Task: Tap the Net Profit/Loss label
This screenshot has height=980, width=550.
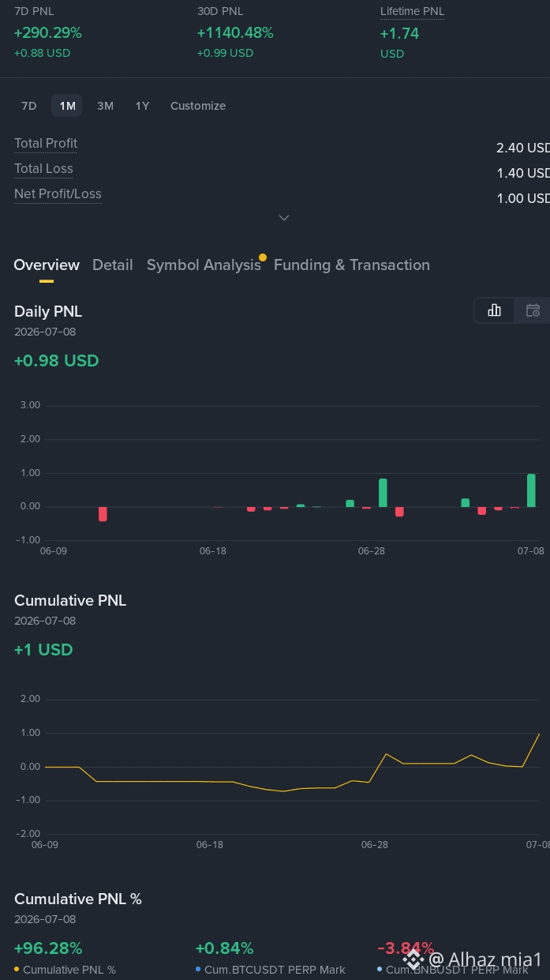Action: (x=58, y=193)
